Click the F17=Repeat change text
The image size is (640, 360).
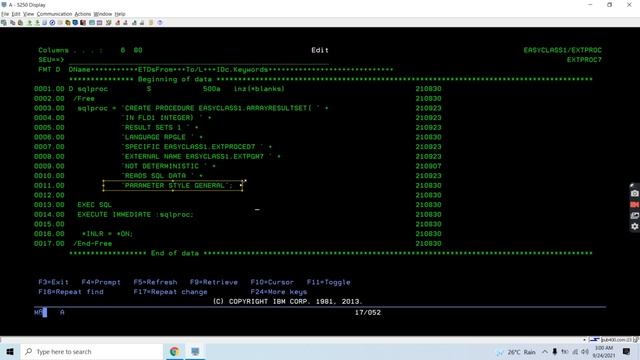click(x=170, y=292)
